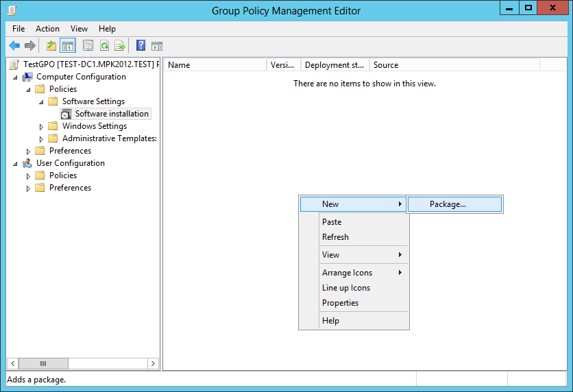The width and height of the screenshot is (573, 392).
Task: Click the Administrative Templates folder icon
Action: click(53, 138)
